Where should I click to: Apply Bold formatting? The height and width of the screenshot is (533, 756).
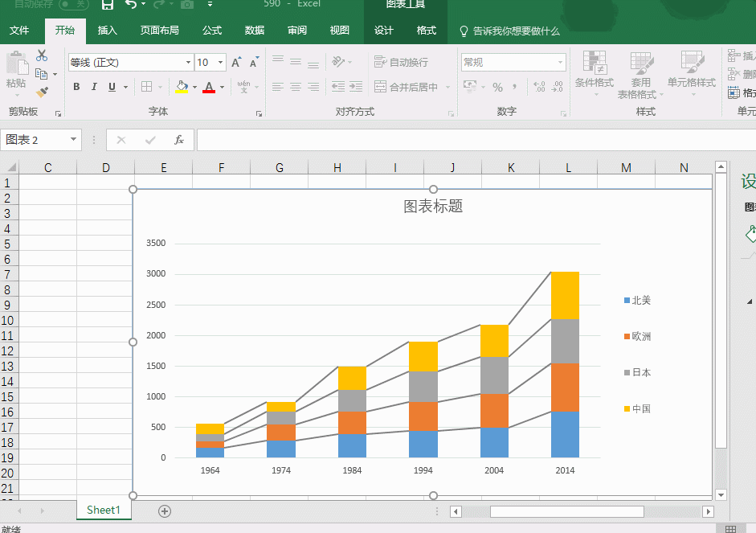click(76, 87)
